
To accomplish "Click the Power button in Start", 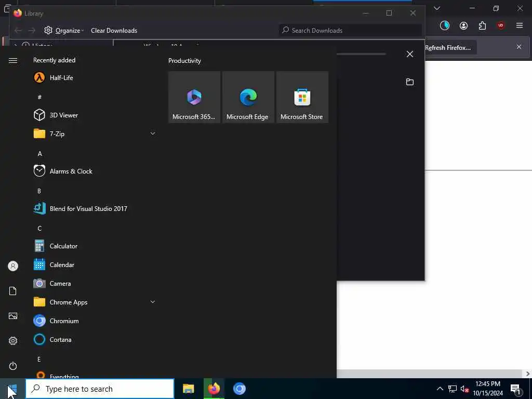I will click(13, 366).
